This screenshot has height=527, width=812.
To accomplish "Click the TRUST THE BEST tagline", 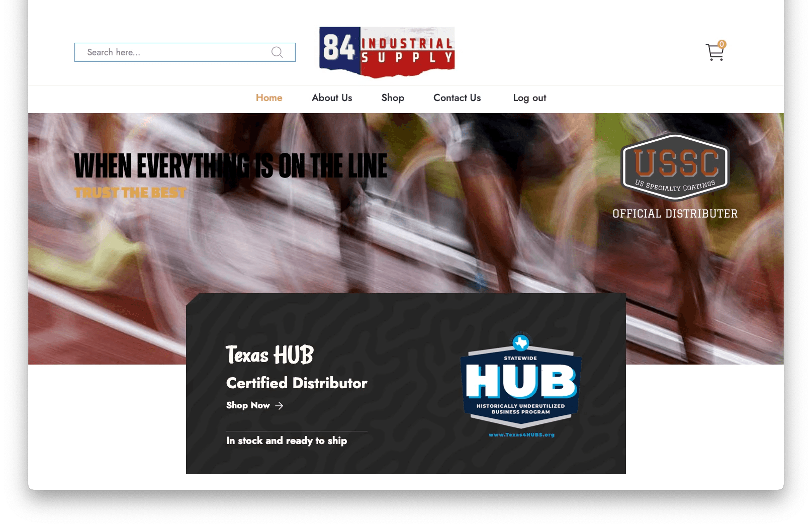I will (130, 193).
